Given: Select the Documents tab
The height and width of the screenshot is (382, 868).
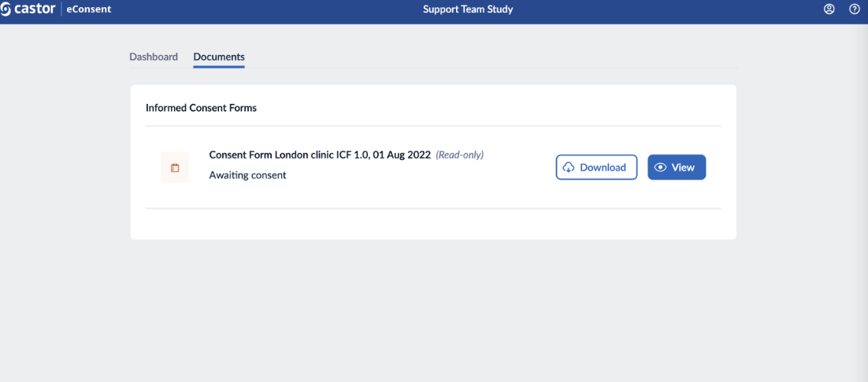Looking at the screenshot, I should 219,57.
